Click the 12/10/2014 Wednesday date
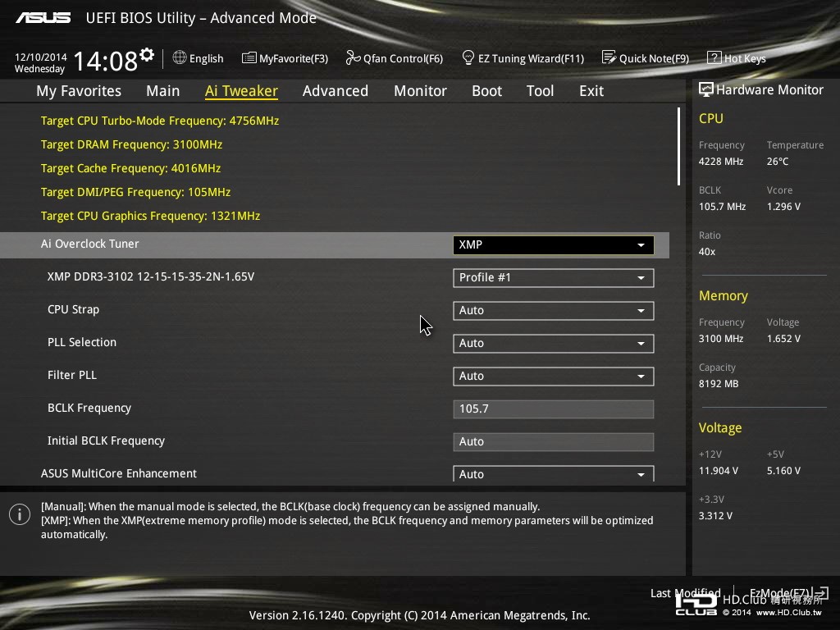840x630 pixels. click(x=40, y=62)
